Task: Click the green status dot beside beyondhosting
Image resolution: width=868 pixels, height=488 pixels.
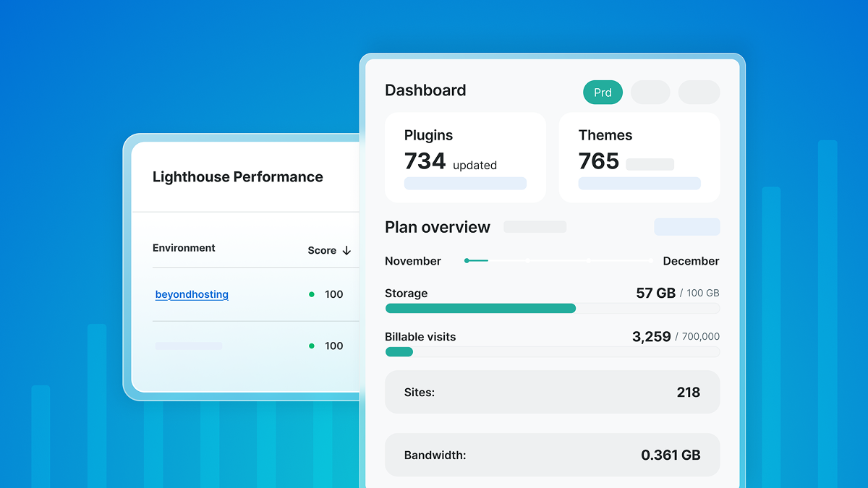Action: point(312,294)
